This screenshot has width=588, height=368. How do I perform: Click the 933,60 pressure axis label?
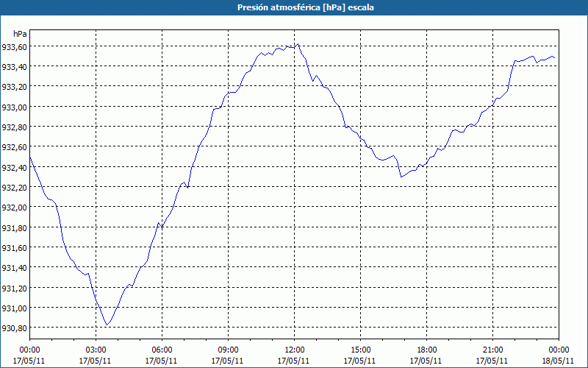coord(14,47)
